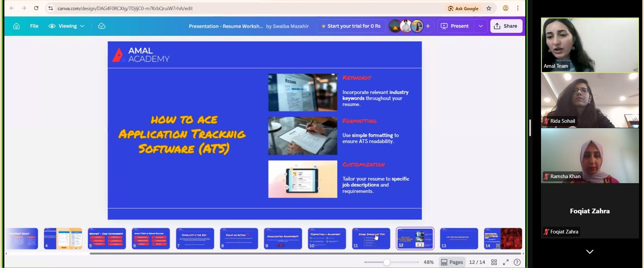Image resolution: width=644 pixels, height=268 pixels.
Task: Click the cloud save status icon
Action: click(x=102, y=26)
